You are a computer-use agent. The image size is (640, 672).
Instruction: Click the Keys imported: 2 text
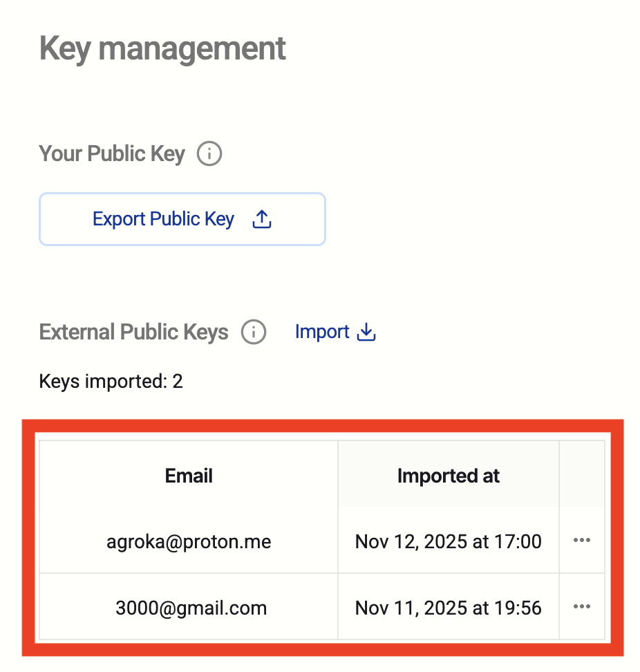111,381
